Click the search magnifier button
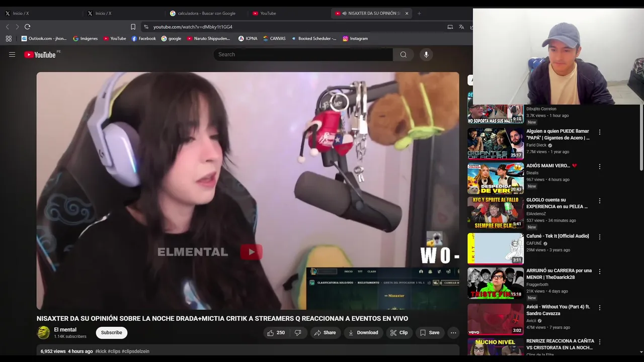 (x=403, y=54)
